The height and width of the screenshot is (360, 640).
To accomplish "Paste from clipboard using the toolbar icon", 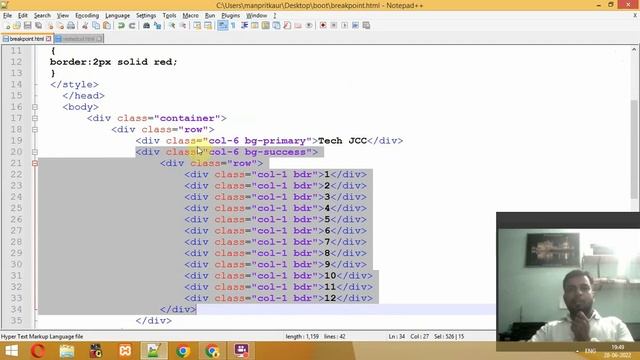I will [107, 26].
